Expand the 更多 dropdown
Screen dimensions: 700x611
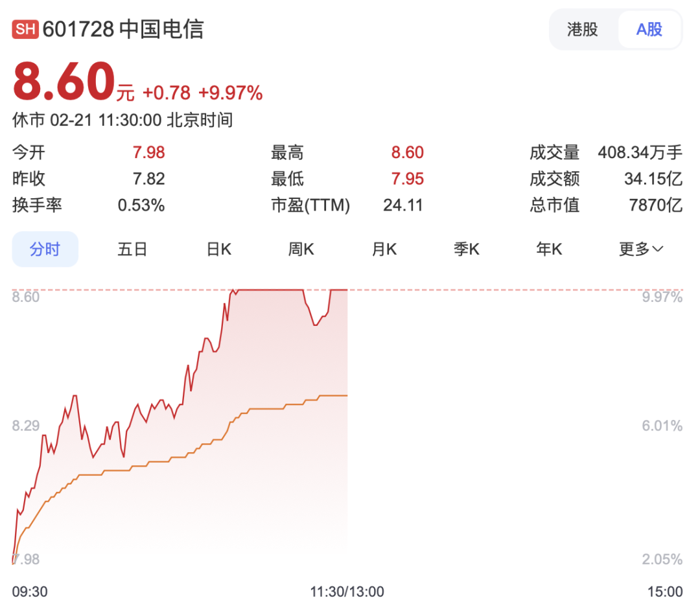pos(641,249)
